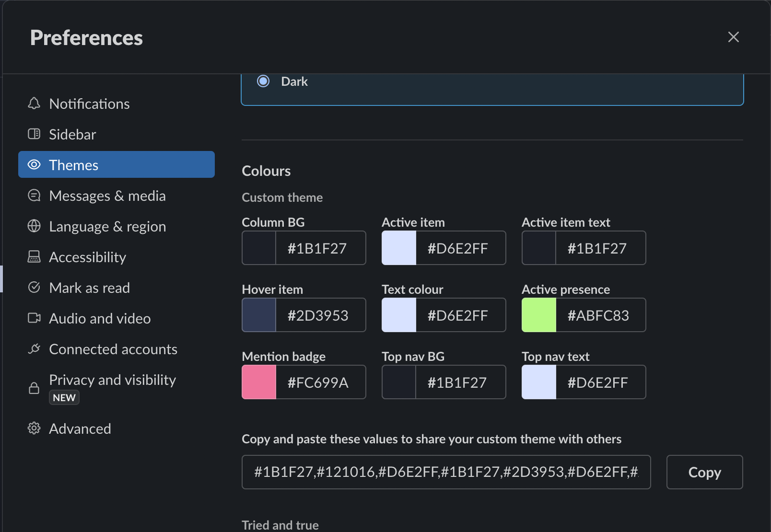Viewport: 771px width, 532px height.
Task: Click the globe icon for Language & region
Action: point(34,226)
